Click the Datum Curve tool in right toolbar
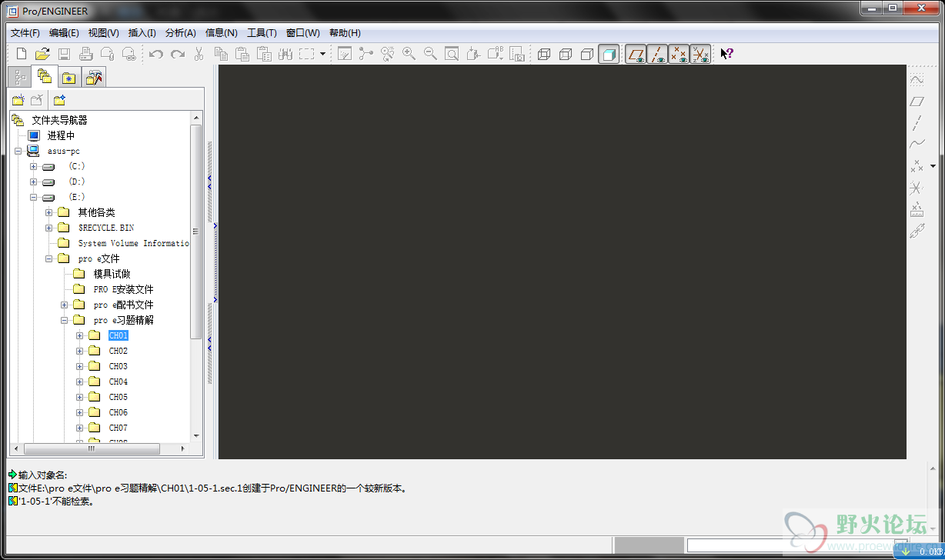 click(917, 144)
